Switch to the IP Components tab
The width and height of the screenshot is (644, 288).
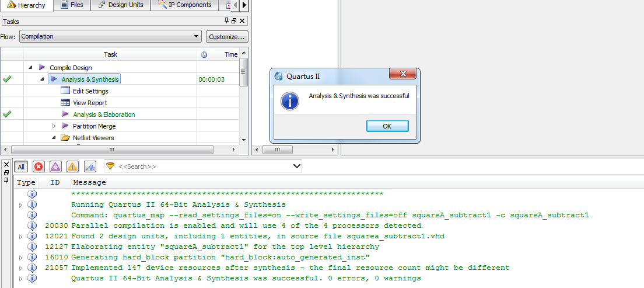(184, 5)
